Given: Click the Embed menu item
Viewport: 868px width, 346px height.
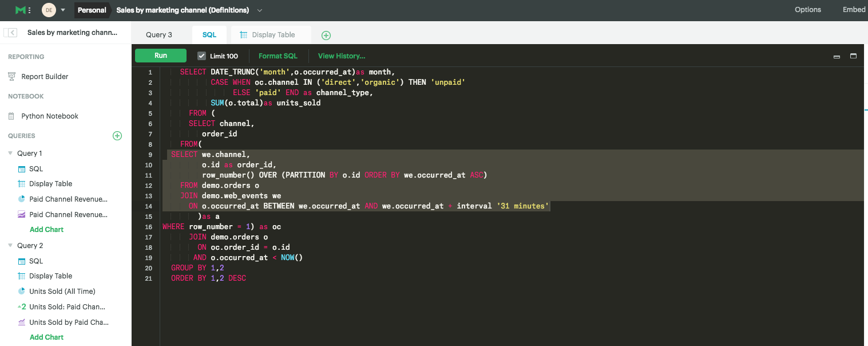Looking at the screenshot, I should (854, 10).
